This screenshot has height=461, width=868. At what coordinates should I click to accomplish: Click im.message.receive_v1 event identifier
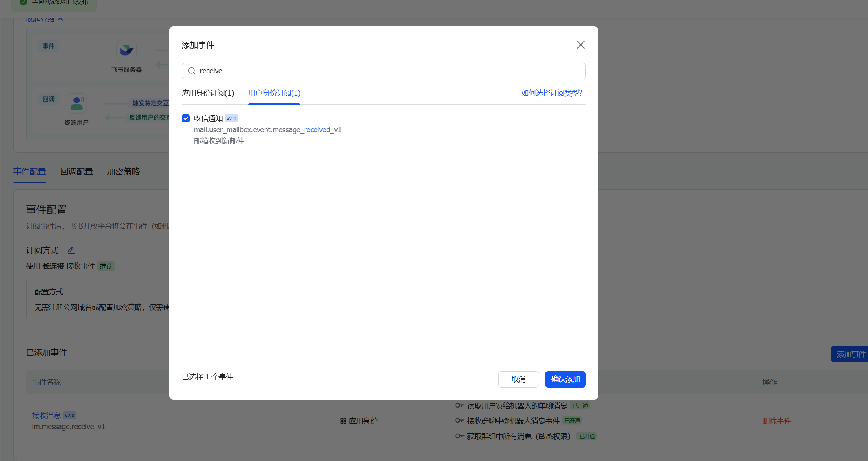[x=69, y=427]
